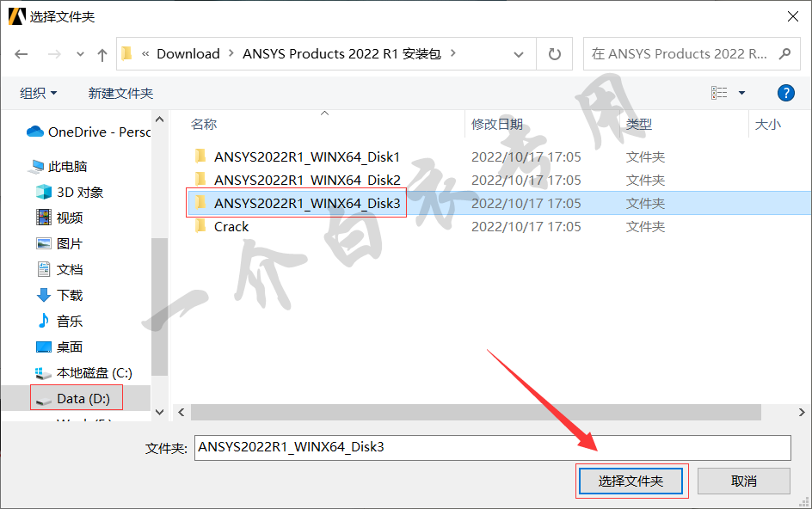This screenshot has height=509, width=812.
Task: Open recent locations dropdown arrow
Action: (x=80, y=54)
